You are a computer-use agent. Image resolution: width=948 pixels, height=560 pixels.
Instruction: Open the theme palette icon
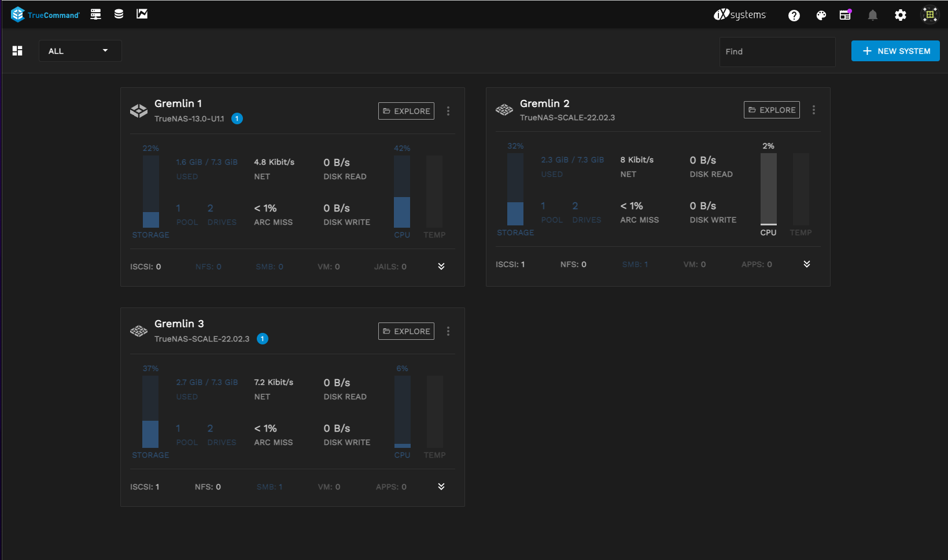tap(821, 16)
